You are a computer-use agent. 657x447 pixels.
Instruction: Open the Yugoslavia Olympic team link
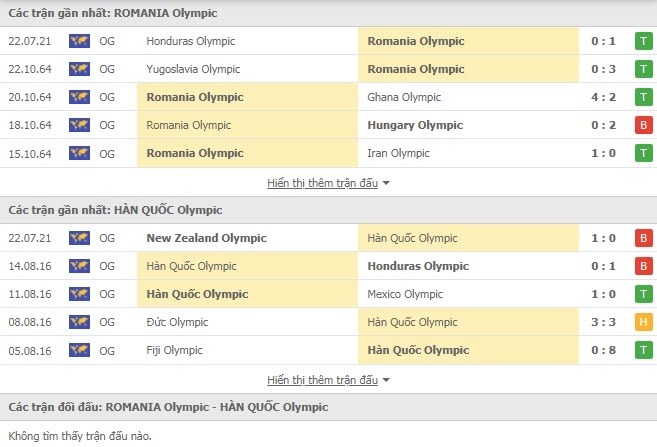(x=193, y=69)
